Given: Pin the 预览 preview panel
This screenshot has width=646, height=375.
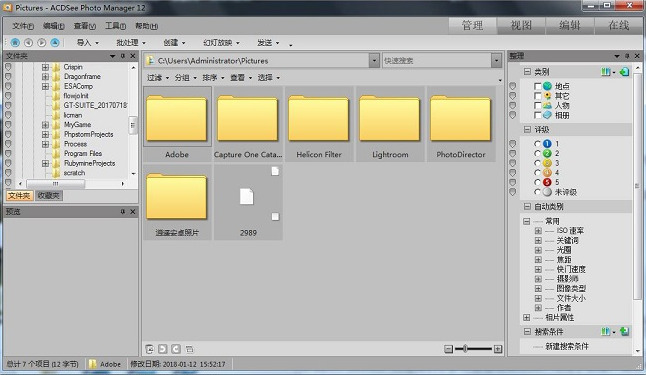Looking at the screenshot, I should (x=123, y=211).
